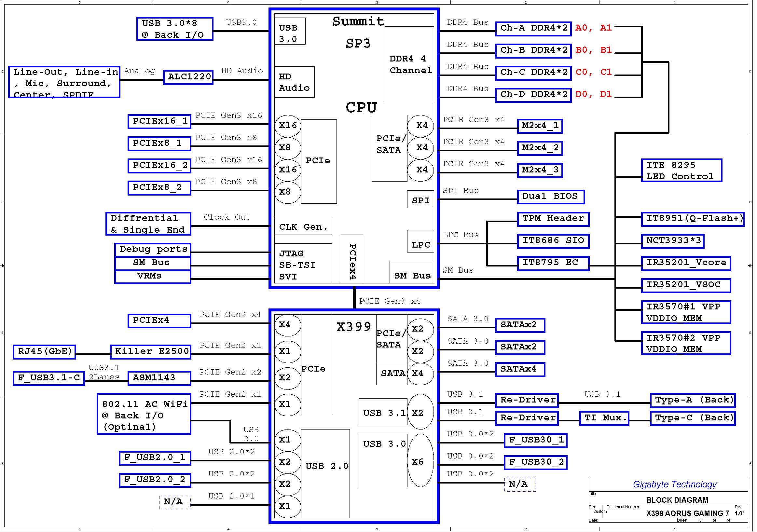
Task: Click the 'IT8686 SIO' block
Action: pyautogui.click(x=553, y=241)
